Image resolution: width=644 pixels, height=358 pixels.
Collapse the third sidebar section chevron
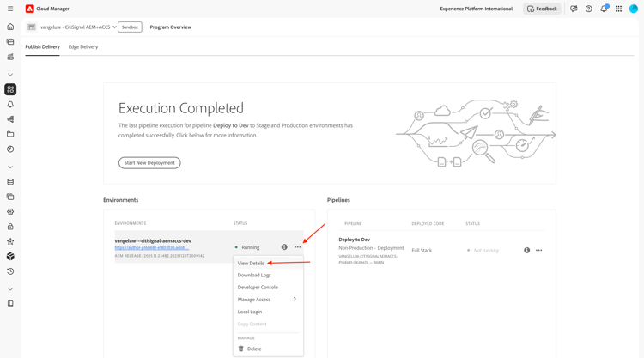coord(10,289)
